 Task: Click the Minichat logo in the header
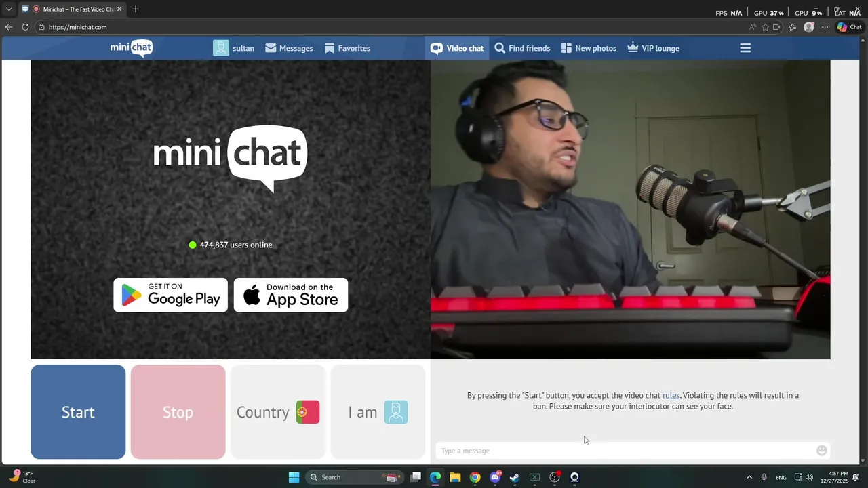(132, 48)
